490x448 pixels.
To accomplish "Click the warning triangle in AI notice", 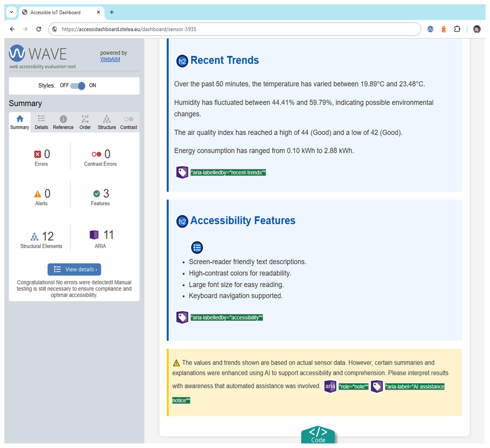I will (x=176, y=363).
